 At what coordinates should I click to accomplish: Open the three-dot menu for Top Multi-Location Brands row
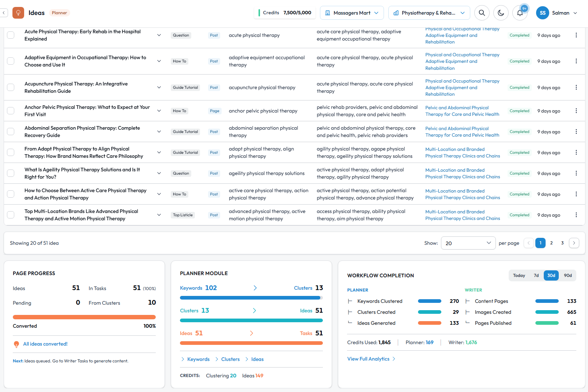pos(576,215)
